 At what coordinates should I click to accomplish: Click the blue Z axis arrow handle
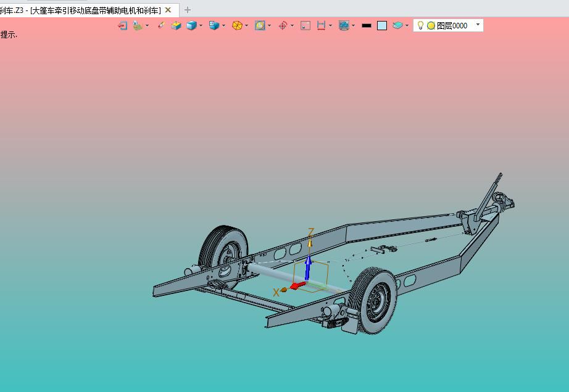point(308,267)
